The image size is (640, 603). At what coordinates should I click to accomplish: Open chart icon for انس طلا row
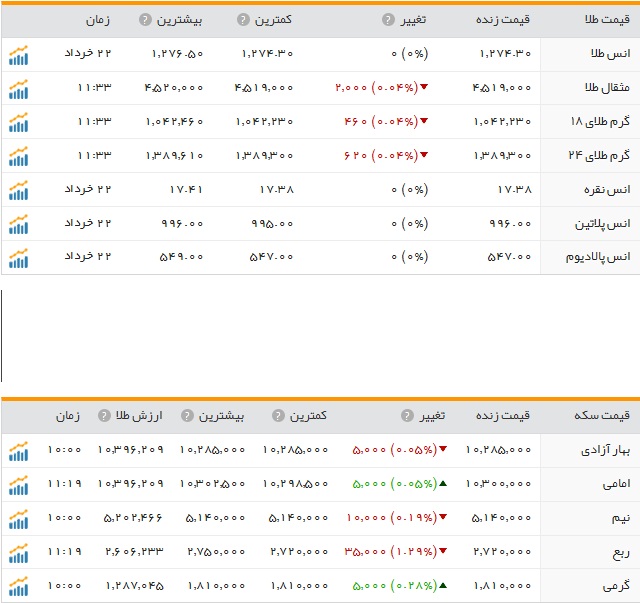coord(19,55)
